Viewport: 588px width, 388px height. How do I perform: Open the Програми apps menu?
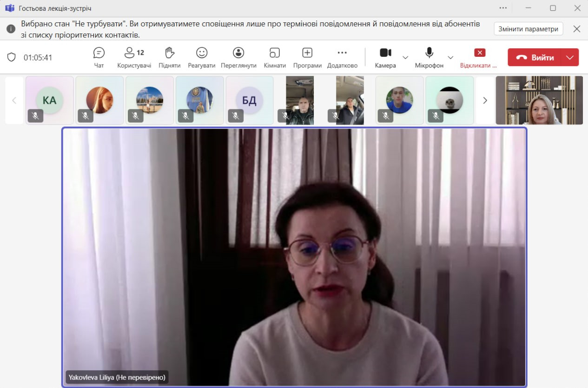coord(307,57)
